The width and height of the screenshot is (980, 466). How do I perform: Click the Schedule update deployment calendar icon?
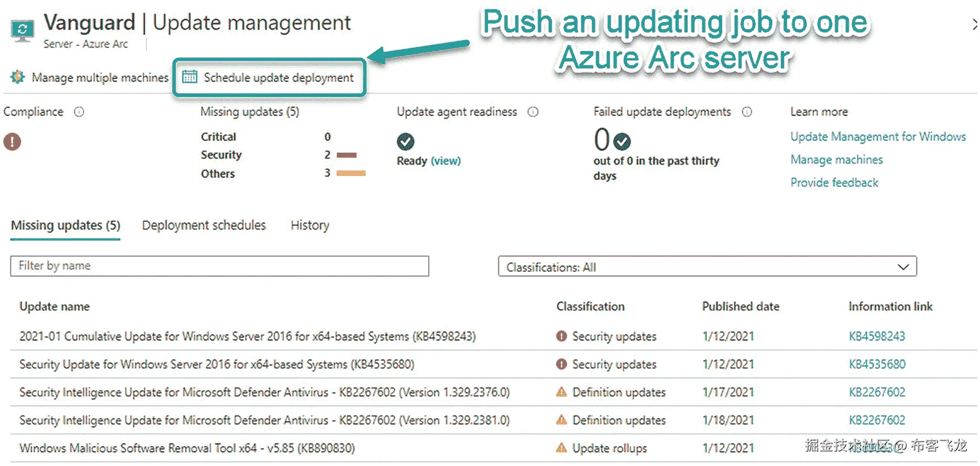[x=190, y=77]
